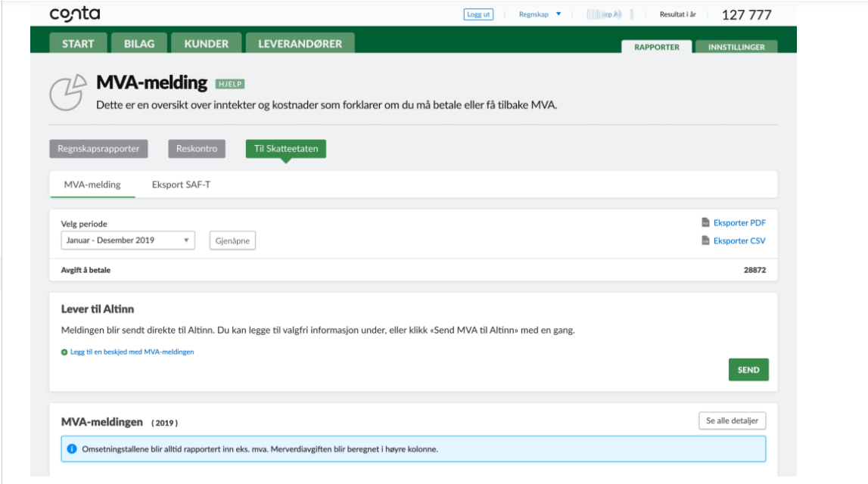This screenshot has width=868, height=484.
Task: Click the green SEND button
Action: 748,370
